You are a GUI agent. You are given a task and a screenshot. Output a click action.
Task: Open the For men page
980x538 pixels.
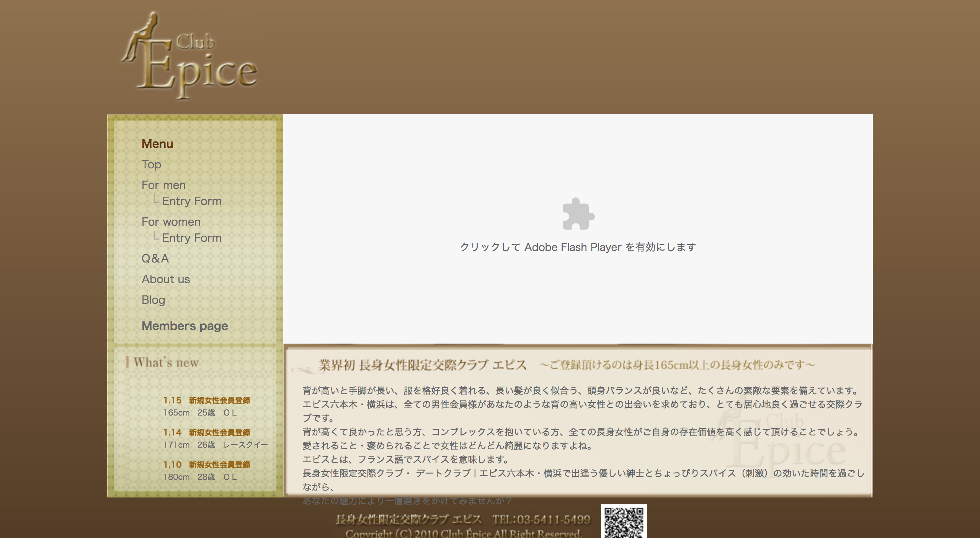[x=163, y=185]
